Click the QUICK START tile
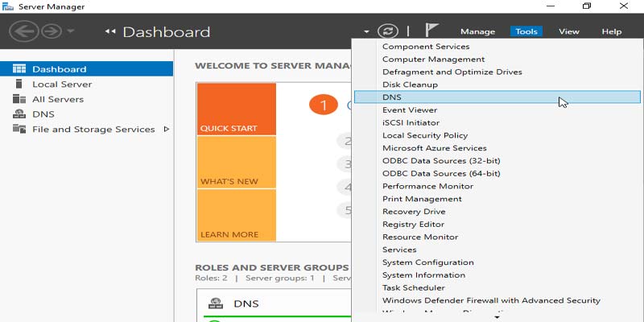Viewport: 644px width, 322px height. pyautogui.click(x=237, y=109)
